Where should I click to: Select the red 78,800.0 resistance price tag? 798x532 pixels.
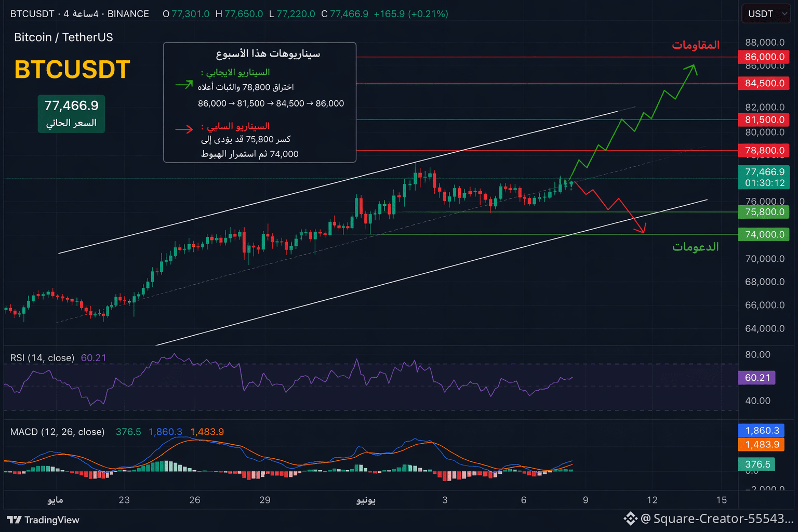point(764,151)
